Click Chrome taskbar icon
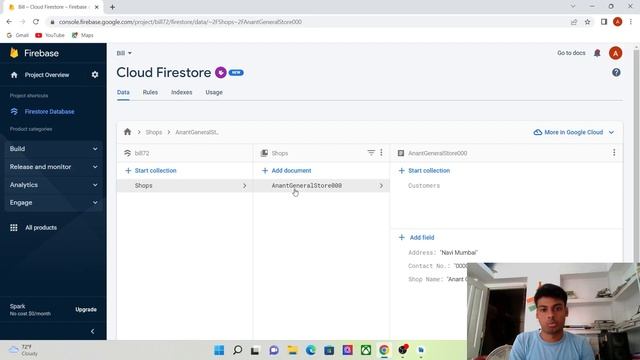This screenshot has height=360, width=640. [384, 350]
